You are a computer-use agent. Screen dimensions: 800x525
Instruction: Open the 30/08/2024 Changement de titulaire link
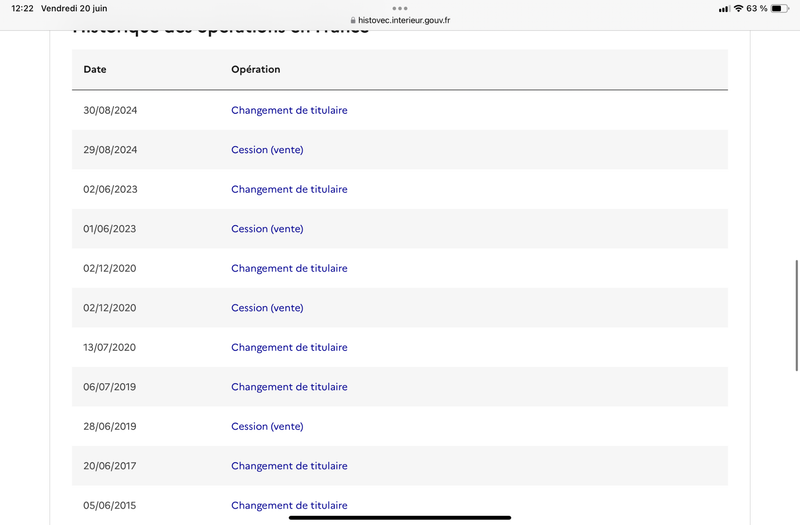289,110
